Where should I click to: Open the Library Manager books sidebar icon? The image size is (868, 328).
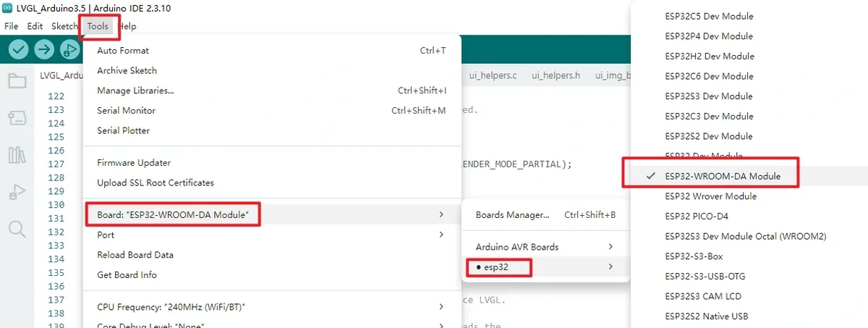click(17, 155)
